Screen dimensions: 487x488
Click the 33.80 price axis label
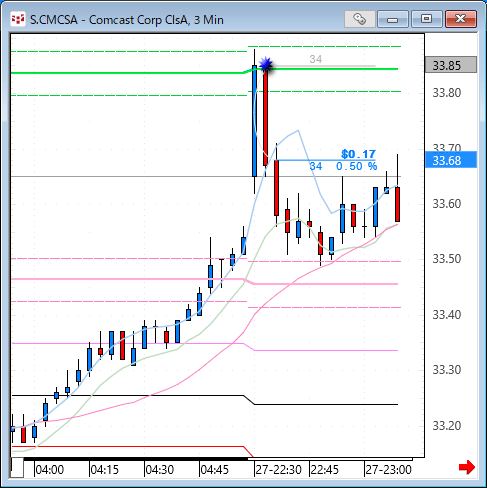[447, 92]
